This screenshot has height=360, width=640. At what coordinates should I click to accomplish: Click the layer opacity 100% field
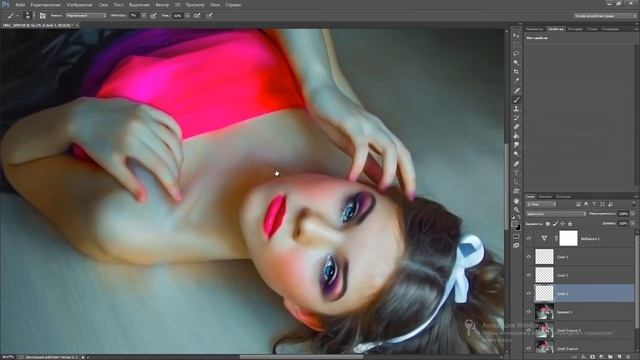(x=623, y=214)
